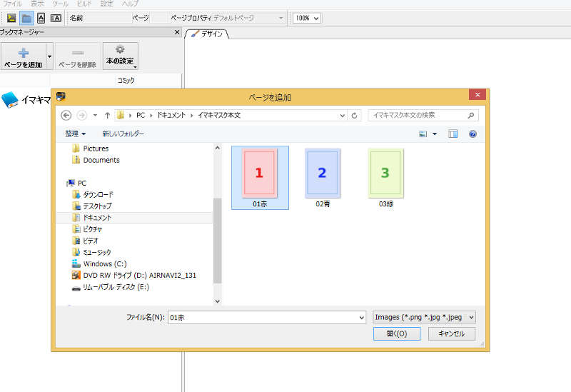Click the back arrow in file dialog
571x392 pixels.
click(x=66, y=116)
